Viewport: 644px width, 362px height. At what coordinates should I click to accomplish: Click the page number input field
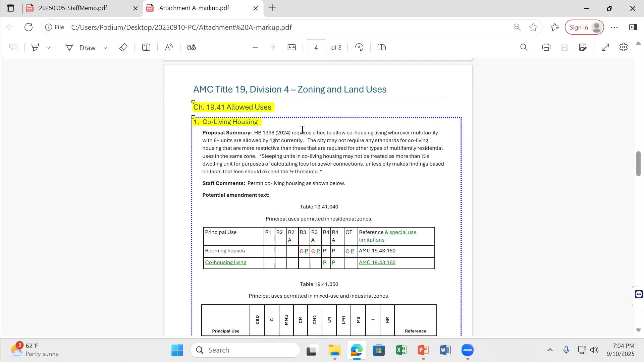tap(316, 47)
